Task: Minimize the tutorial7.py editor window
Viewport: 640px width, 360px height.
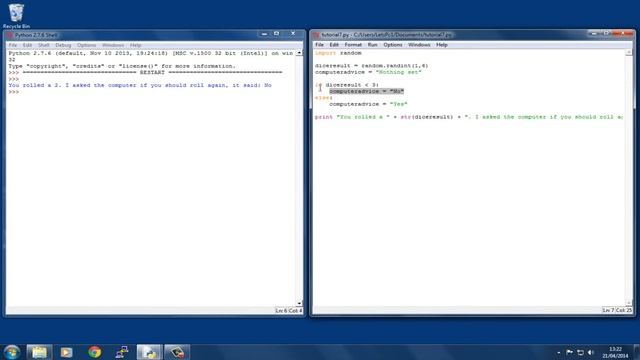Action: (594, 33)
